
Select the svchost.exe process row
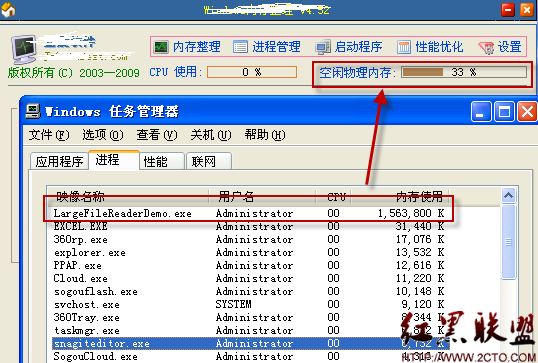[x=249, y=304]
